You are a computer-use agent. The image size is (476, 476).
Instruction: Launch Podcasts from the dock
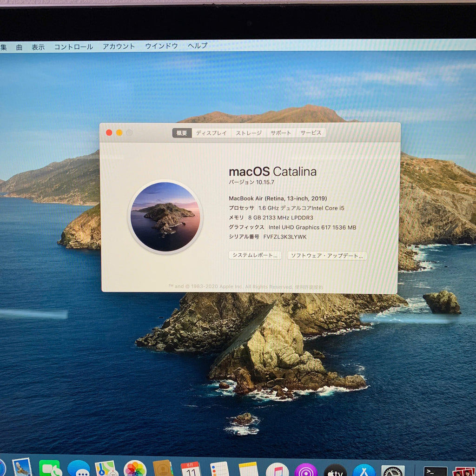click(306, 469)
